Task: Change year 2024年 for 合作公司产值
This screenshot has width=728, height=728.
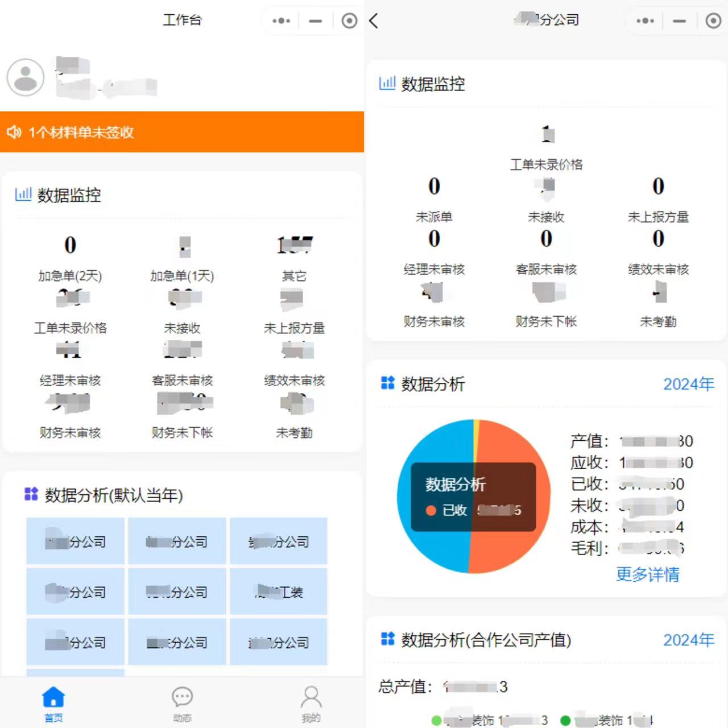Action: click(688, 640)
